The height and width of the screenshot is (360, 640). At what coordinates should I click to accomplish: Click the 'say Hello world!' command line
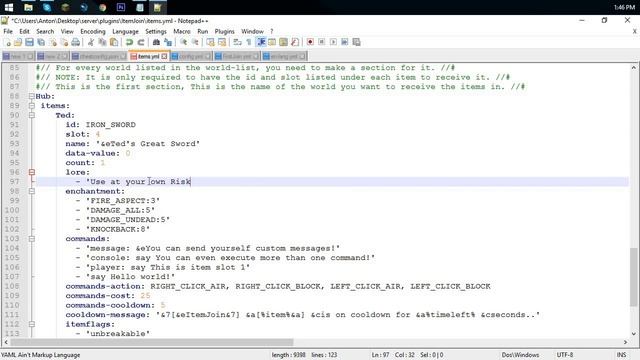(125, 277)
